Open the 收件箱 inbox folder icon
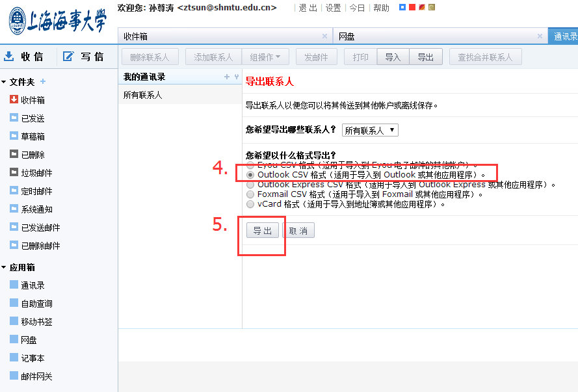 click(x=14, y=99)
